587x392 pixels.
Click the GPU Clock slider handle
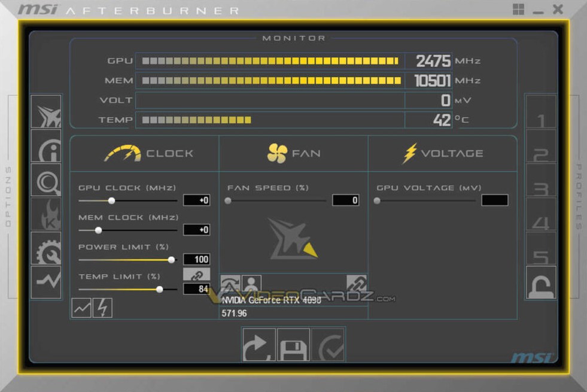111,200
